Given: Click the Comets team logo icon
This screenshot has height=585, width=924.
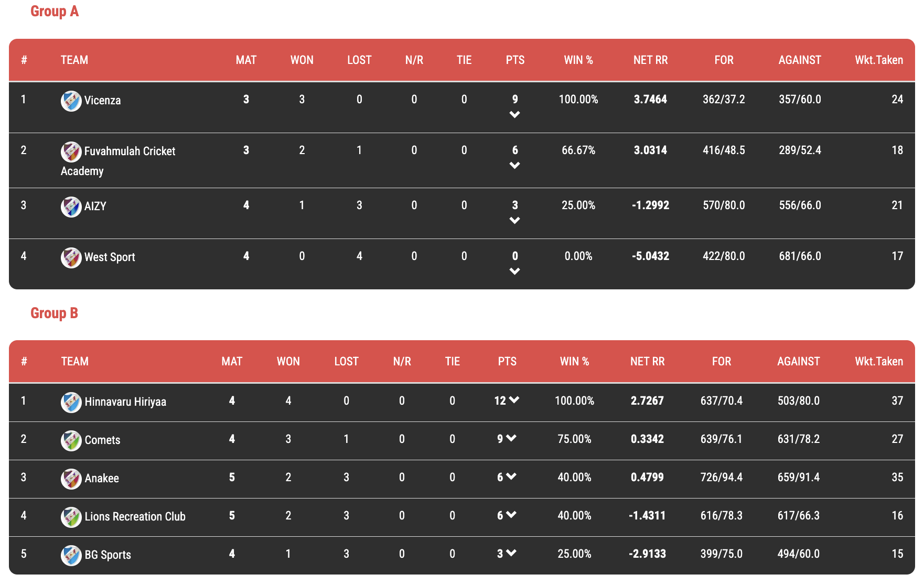Looking at the screenshot, I should (71, 440).
